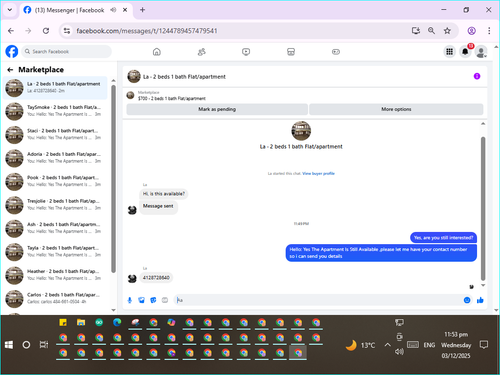Open the account profile menu

(x=481, y=52)
